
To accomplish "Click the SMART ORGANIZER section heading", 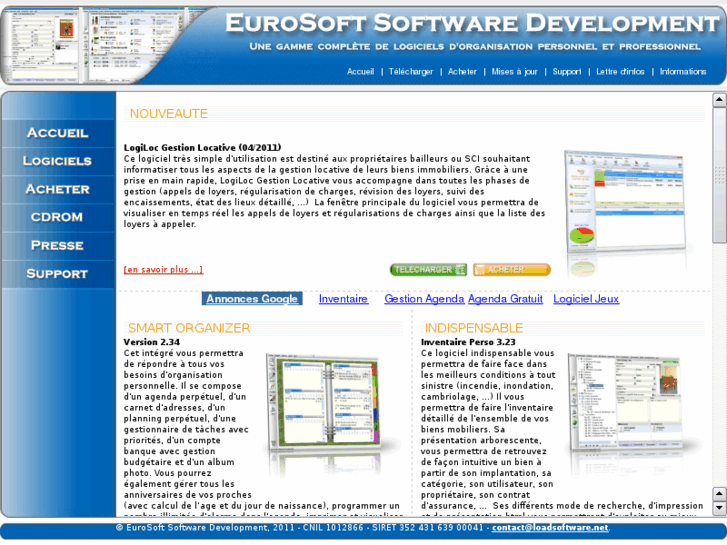I will click(x=189, y=328).
